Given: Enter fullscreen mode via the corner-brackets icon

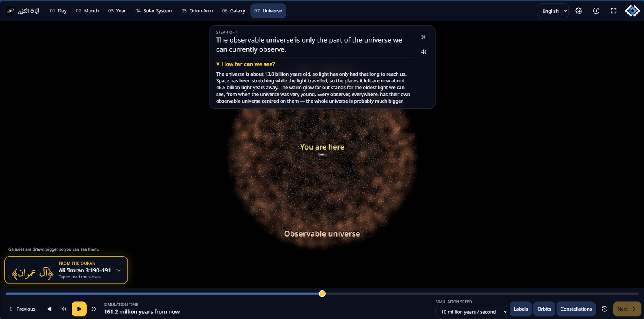Looking at the screenshot, I should 613,11.
